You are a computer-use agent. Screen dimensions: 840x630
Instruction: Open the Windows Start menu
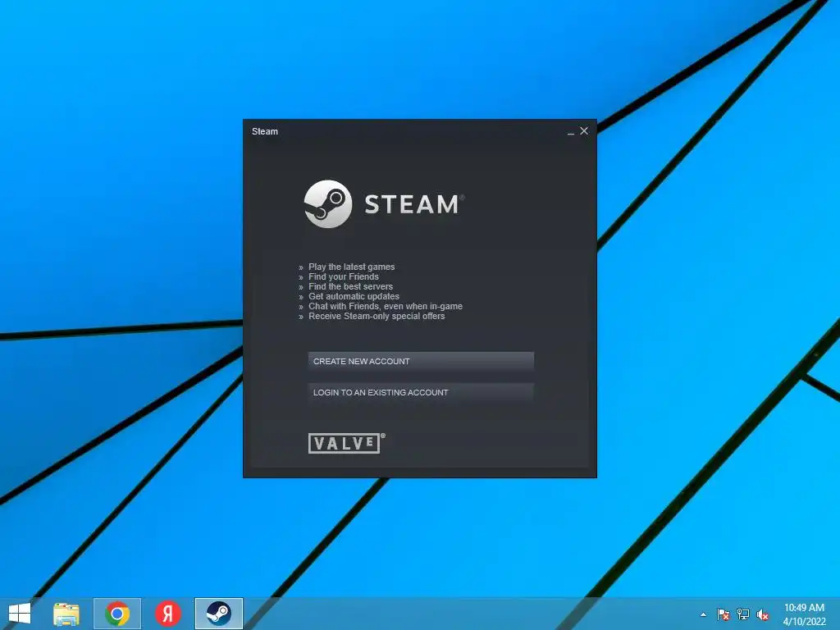point(20,614)
